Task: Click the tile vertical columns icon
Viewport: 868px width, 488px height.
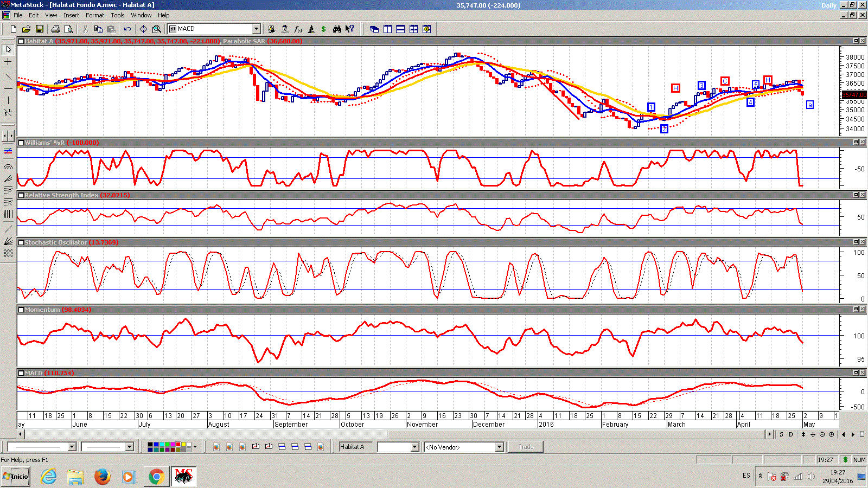Action: tap(387, 29)
